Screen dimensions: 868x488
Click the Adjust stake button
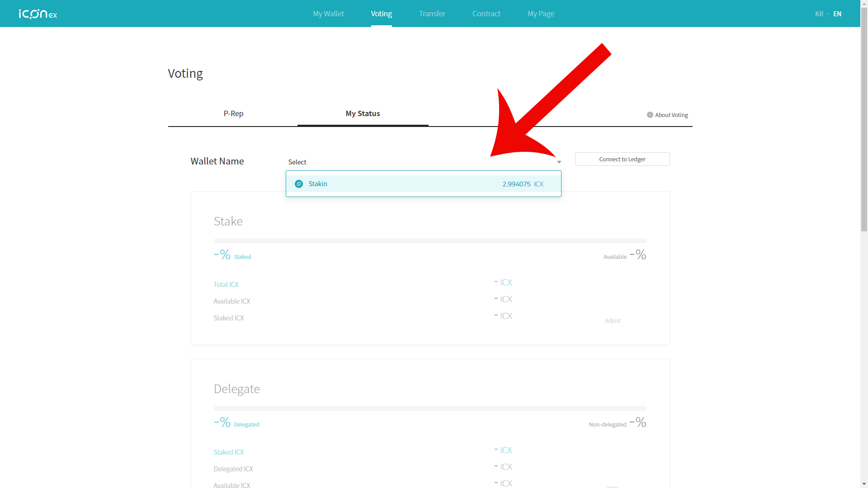612,320
